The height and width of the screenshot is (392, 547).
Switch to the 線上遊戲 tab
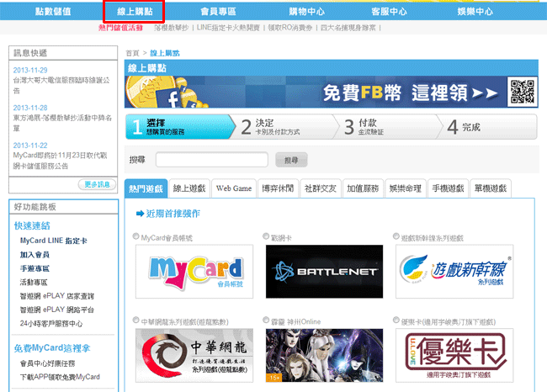click(x=189, y=188)
